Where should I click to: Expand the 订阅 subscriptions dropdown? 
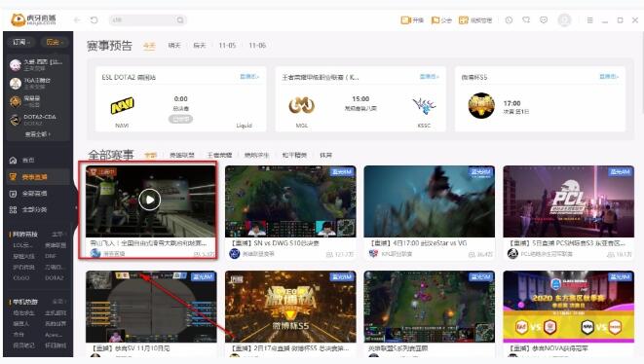click(x=20, y=42)
